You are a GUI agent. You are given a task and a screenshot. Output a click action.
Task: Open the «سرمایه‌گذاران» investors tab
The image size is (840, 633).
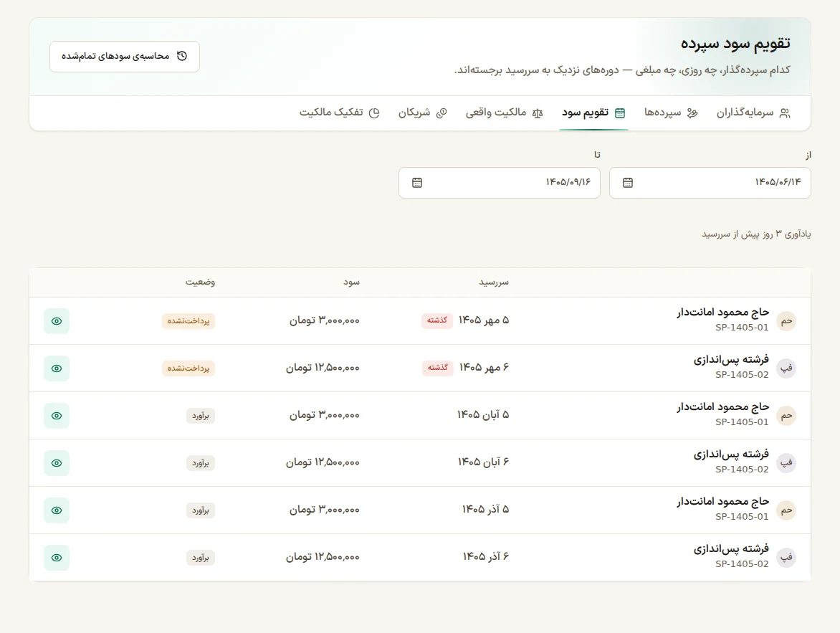point(753,113)
